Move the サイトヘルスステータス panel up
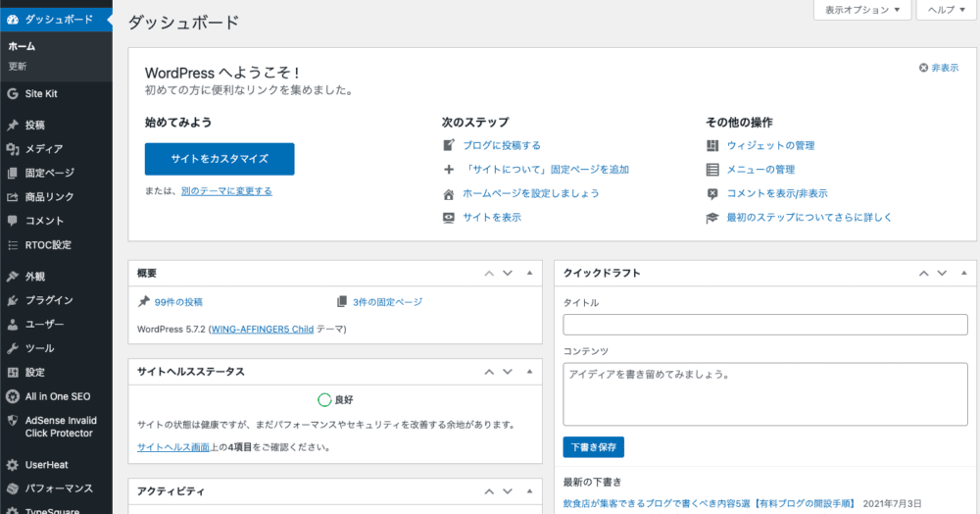980x514 pixels. (x=489, y=372)
